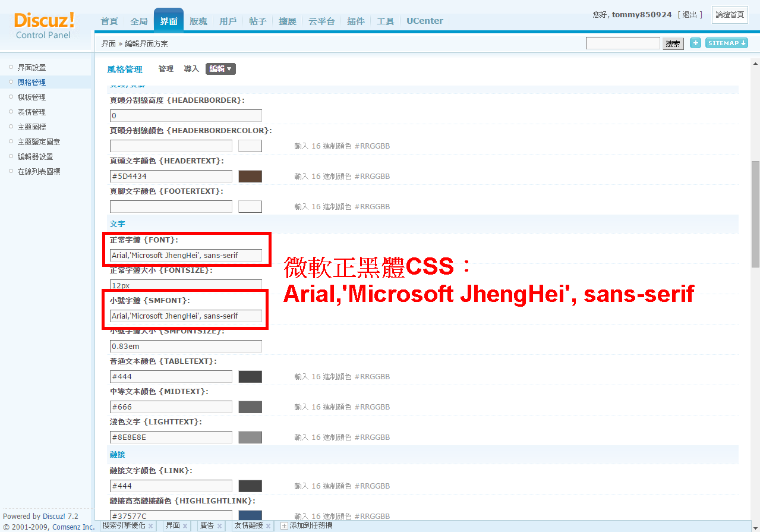Open the blue HIGHLIGHTLINK color swatch
The width and height of the screenshot is (760, 532).
(x=250, y=516)
